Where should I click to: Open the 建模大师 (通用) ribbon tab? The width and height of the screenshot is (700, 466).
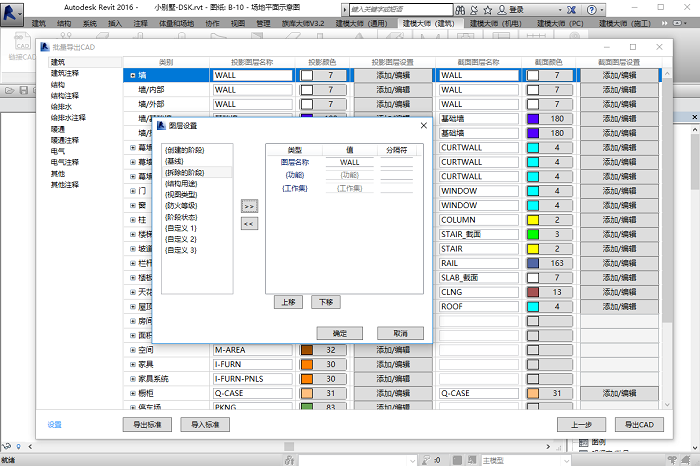362,23
